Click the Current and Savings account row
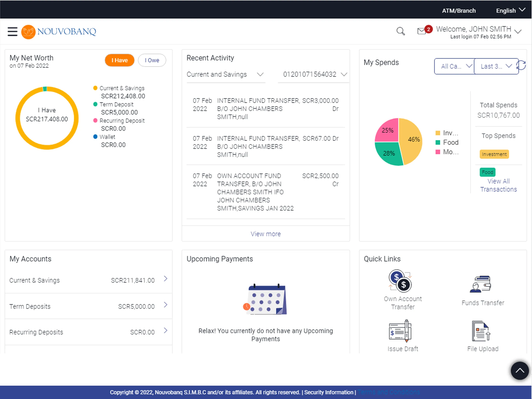This screenshot has height=399, width=532. click(x=88, y=280)
